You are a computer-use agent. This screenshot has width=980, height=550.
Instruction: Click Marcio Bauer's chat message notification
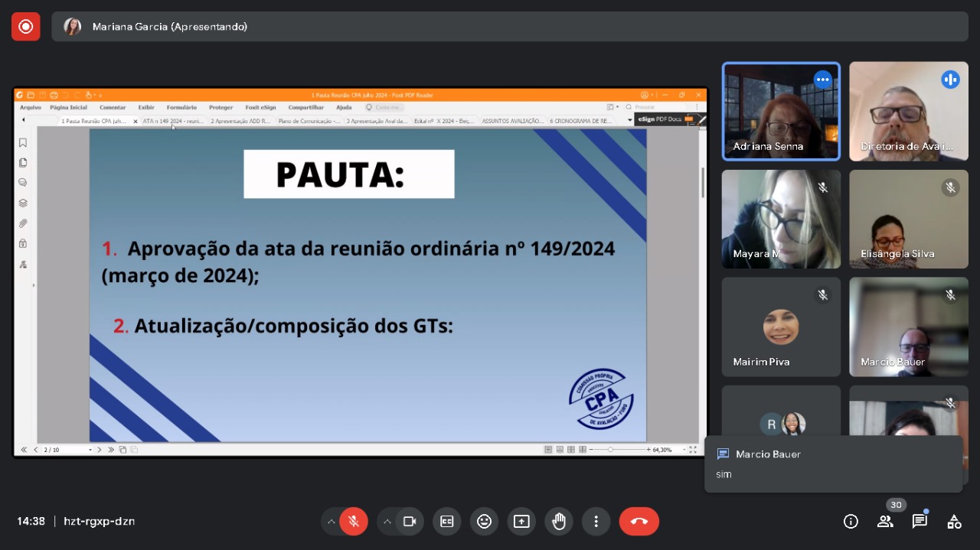834,464
